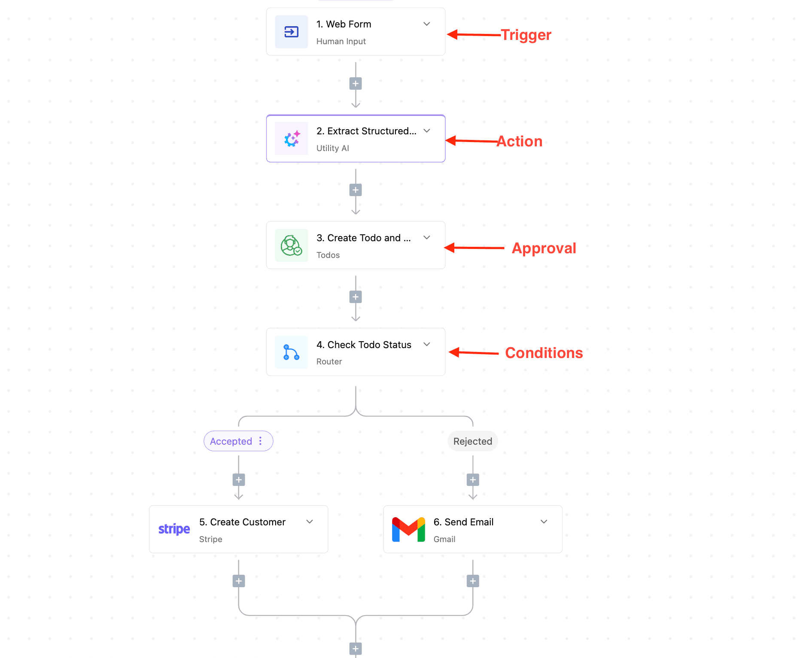
Task: Click the Utility AI sparkle icon
Action: [x=291, y=139]
